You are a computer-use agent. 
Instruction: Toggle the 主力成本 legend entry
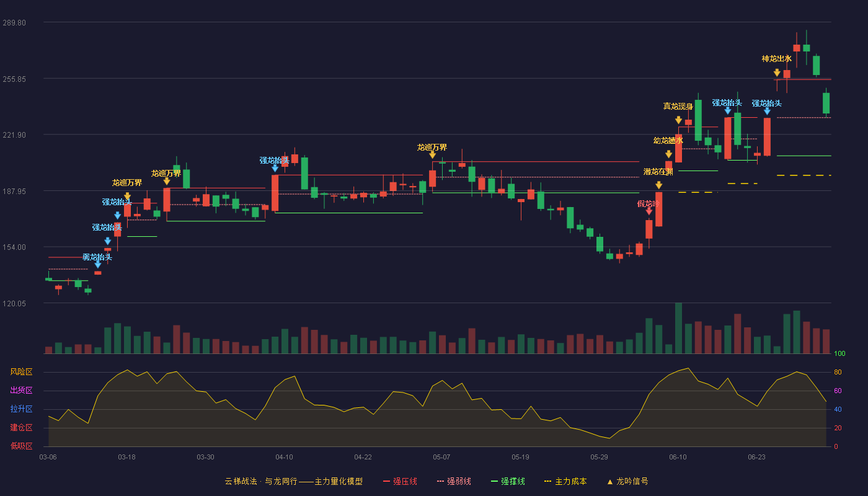coord(565,481)
